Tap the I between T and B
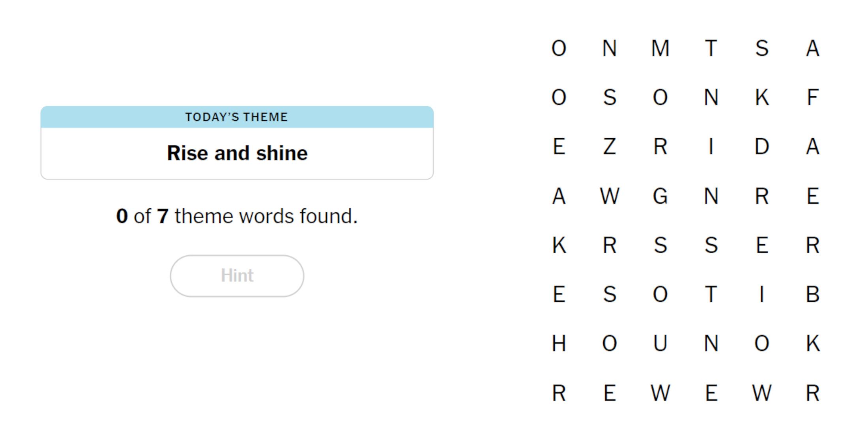The width and height of the screenshot is (868, 434). tap(762, 294)
